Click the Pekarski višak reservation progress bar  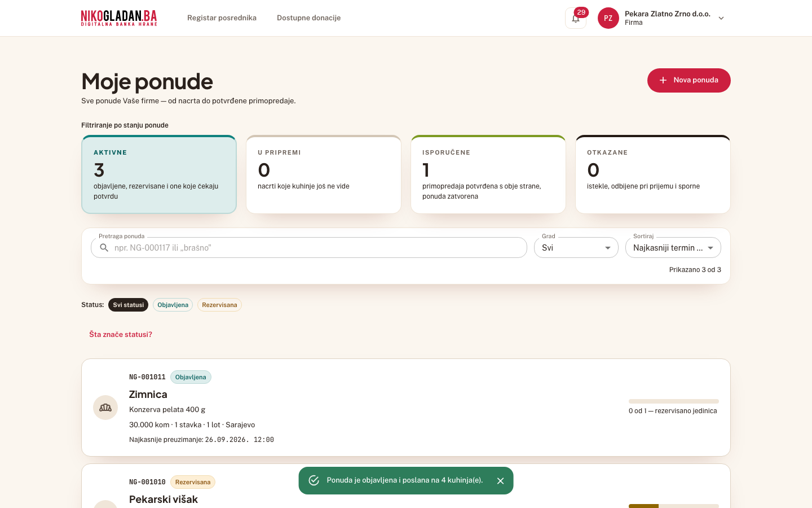(674, 506)
